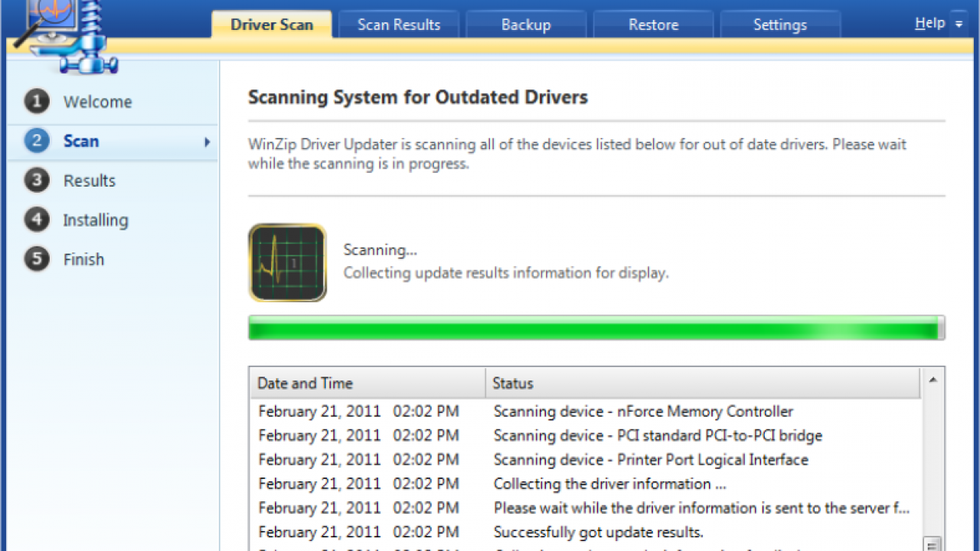Screen dimensions: 980x551
Task: Click the log list scroll up arrow
Action: tap(933, 380)
